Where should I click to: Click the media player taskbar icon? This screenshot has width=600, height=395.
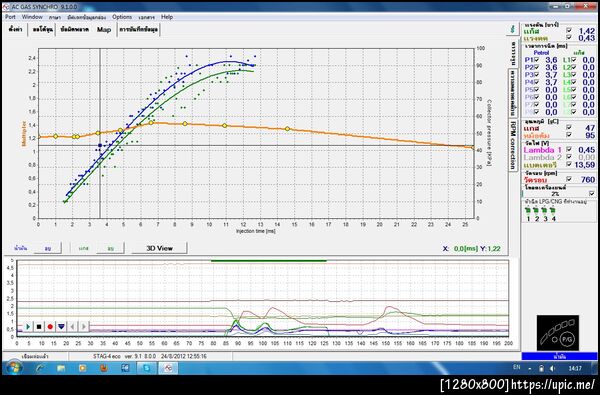click(x=82, y=368)
